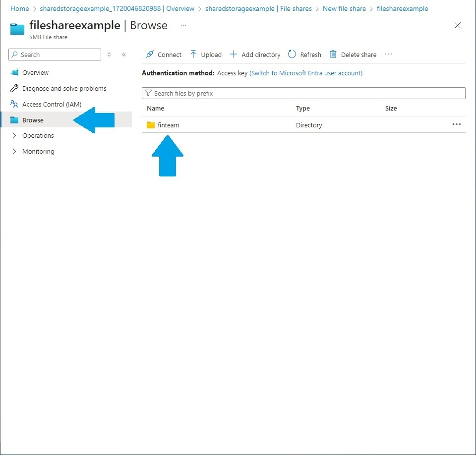476x455 pixels.
Task: Open the toolbar overflow menu
Action: click(x=388, y=55)
